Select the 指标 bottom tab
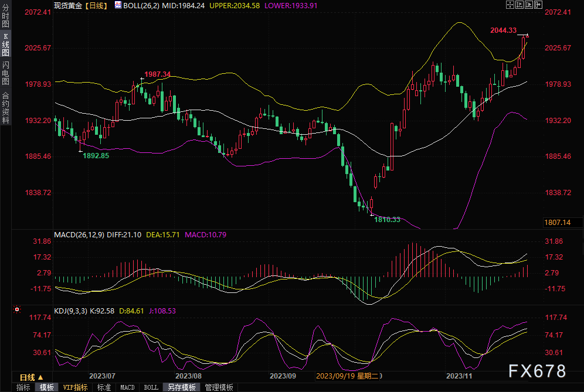The height and width of the screenshot is (392, 584). (x=23, y=387)
